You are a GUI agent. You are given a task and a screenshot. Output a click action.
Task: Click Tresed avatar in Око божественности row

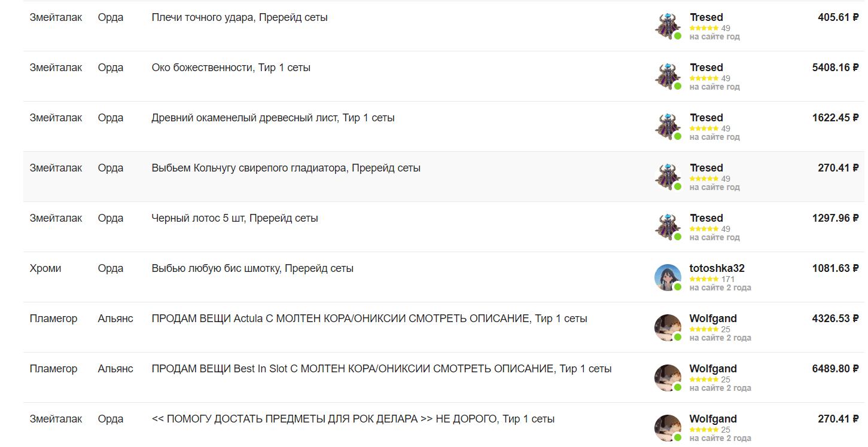668,76
